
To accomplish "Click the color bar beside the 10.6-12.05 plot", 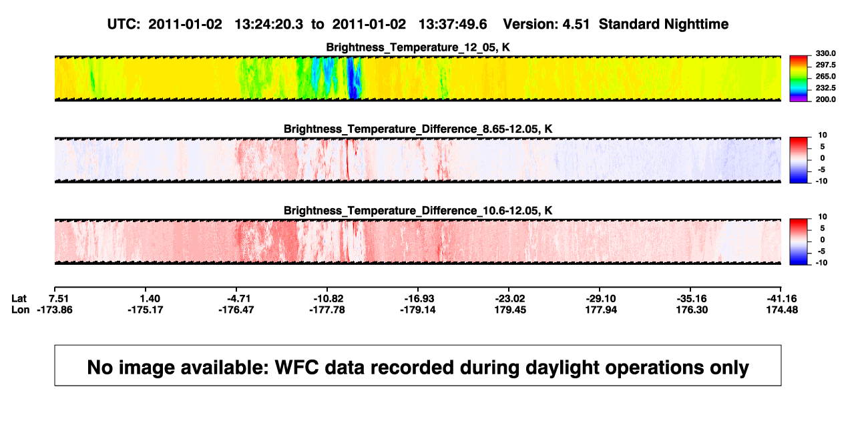I will click(x=799, y=241).
